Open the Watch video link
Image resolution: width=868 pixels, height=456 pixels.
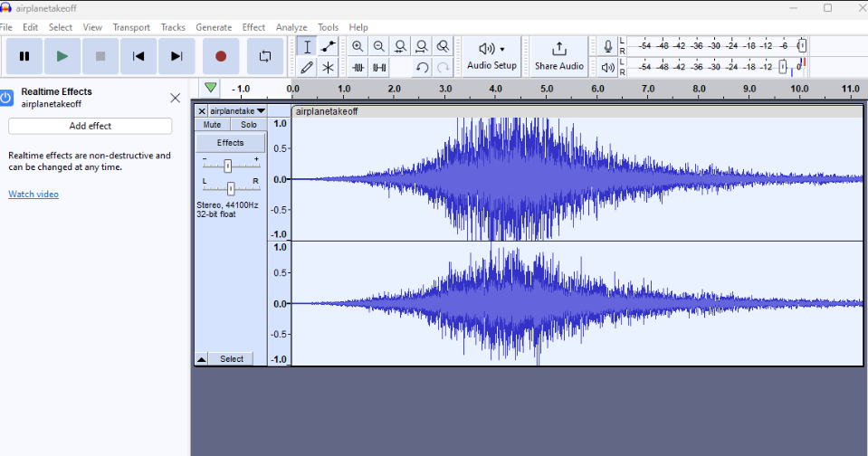(33, 194)
